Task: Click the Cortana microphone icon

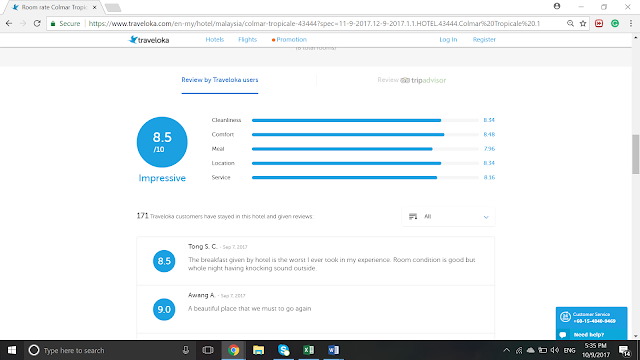Action: point(186,350)
